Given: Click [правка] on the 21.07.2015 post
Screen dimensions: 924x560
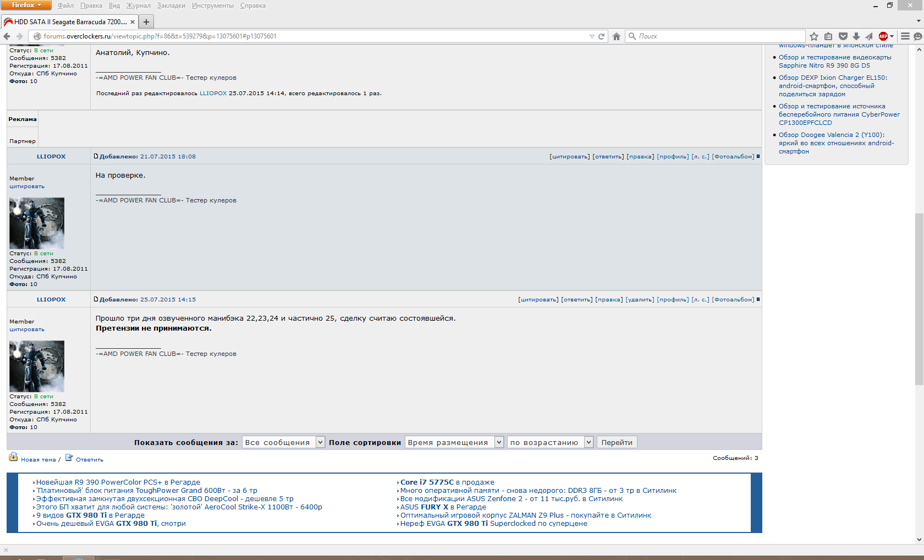Looking at the screenshot, I should (640, 157).
